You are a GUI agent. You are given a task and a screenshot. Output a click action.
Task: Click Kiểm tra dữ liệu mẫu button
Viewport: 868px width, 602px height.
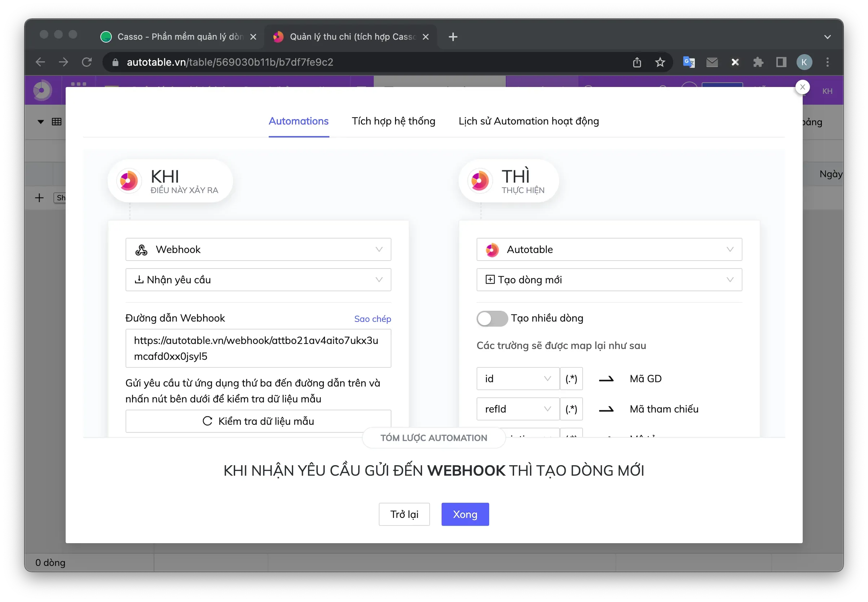pyautogui.click(x=258, y=421)
